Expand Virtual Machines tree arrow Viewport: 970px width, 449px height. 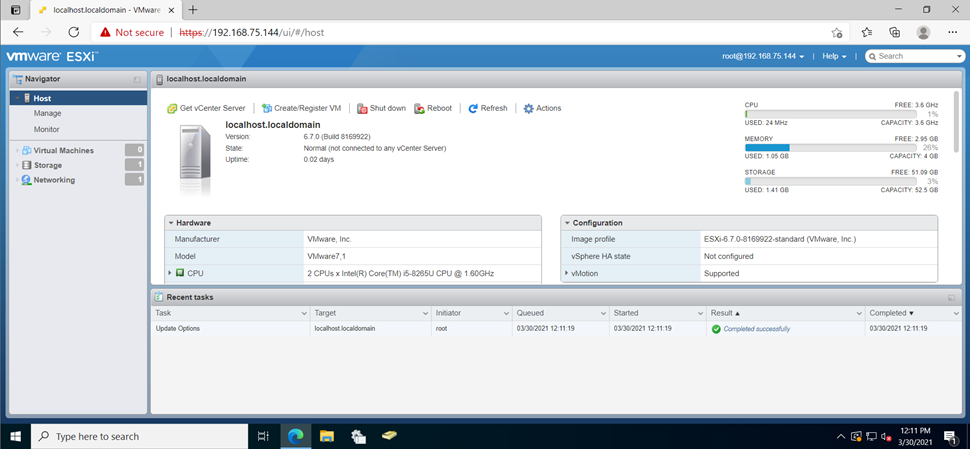pos(17,150)
